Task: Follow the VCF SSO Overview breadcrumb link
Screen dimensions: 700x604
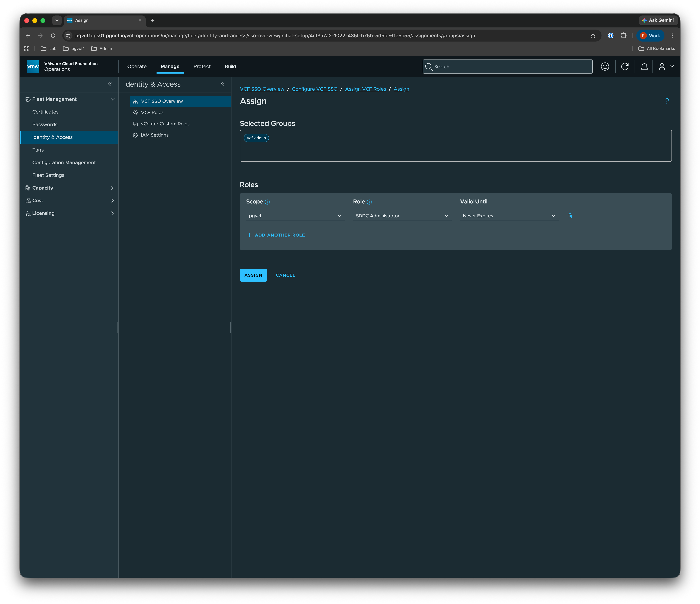Action: click(x=262, y=89)
